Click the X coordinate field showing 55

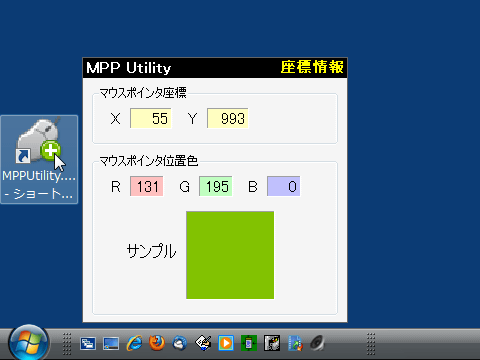pyautogui.click(x=151, y=118)
